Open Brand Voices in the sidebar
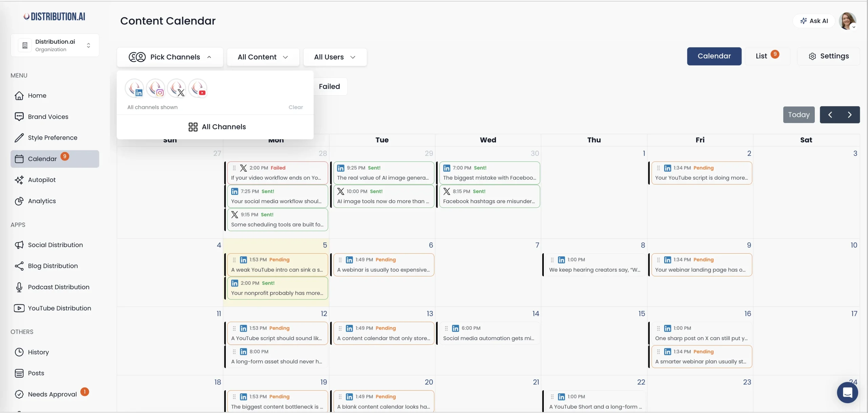The height and width of the screenshot is (413, 868). coord(55,117)
